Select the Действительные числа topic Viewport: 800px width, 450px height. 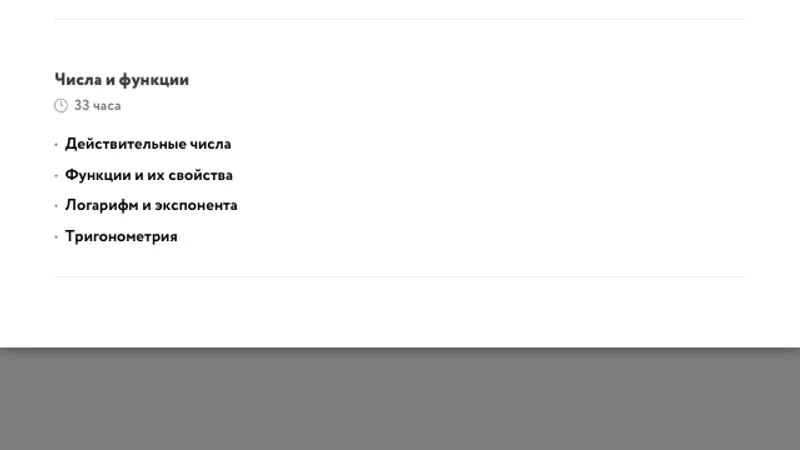point(148,144)
